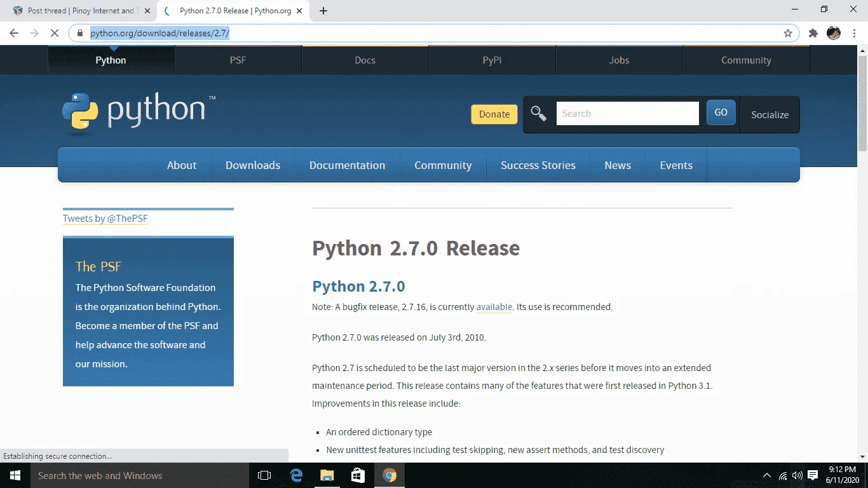Screen dimensions: 868x488
Task: Follow the 'available' bugfix release link
Action: 494,307
